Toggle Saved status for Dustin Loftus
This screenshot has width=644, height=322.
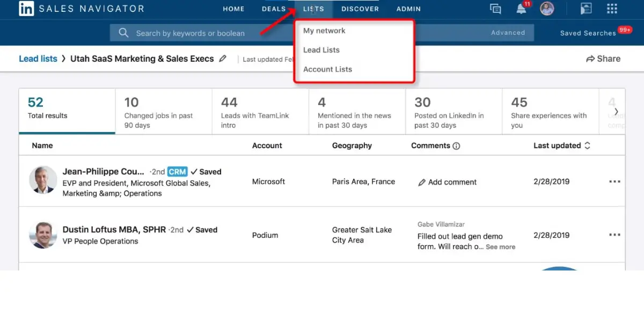(202, 230)
